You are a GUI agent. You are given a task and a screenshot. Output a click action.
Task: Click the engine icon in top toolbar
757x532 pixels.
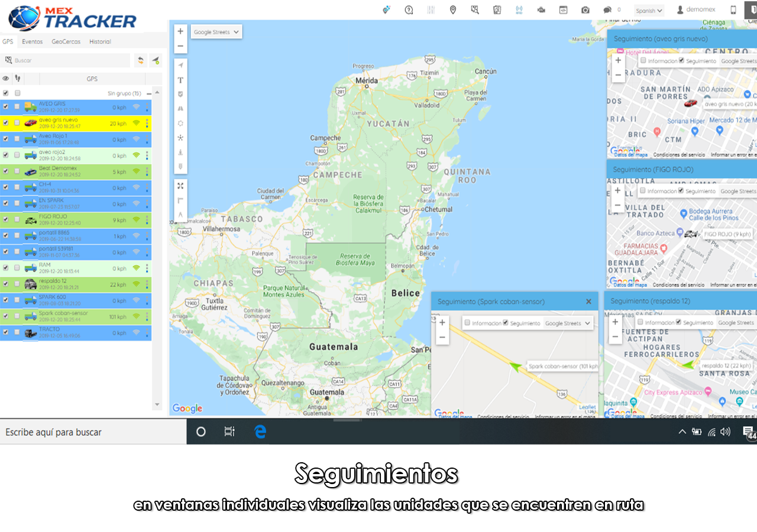(x=541, y=10)
